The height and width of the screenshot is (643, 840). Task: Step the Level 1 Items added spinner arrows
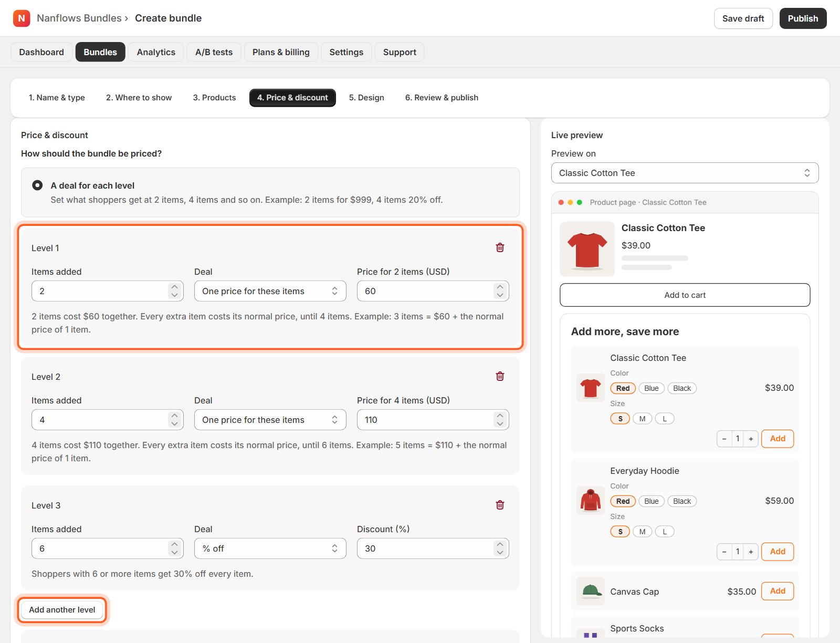174,291
